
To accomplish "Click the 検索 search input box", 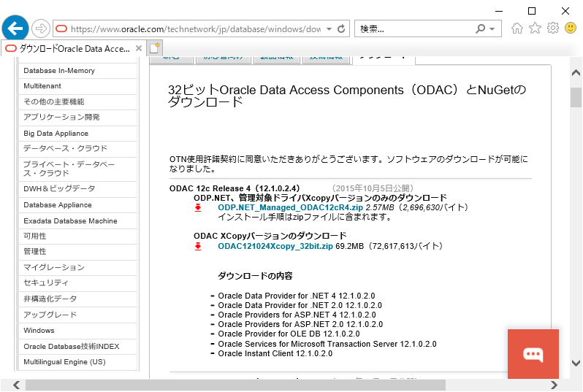I will coord(414,29).
